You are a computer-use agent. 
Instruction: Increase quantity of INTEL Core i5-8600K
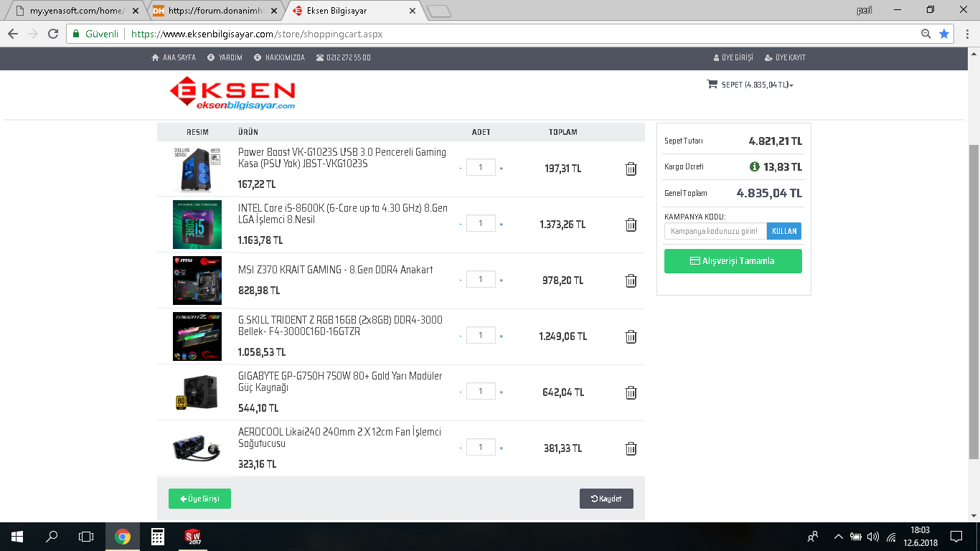tap(501, 225)
